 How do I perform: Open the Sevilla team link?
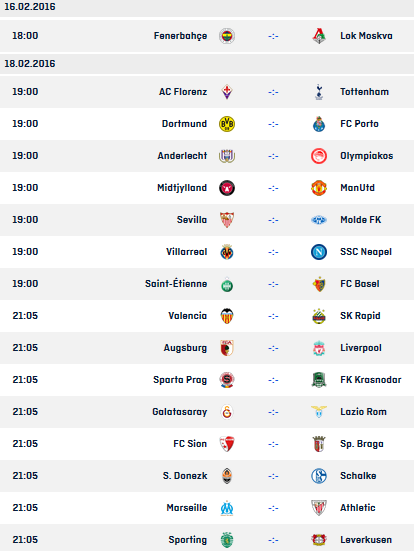[192, 220]
